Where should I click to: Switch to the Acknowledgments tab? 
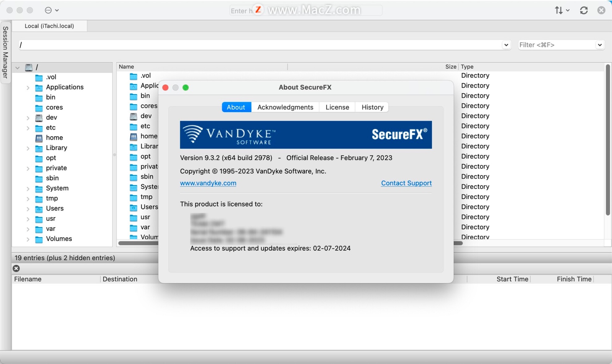click(x=285, y=107)
